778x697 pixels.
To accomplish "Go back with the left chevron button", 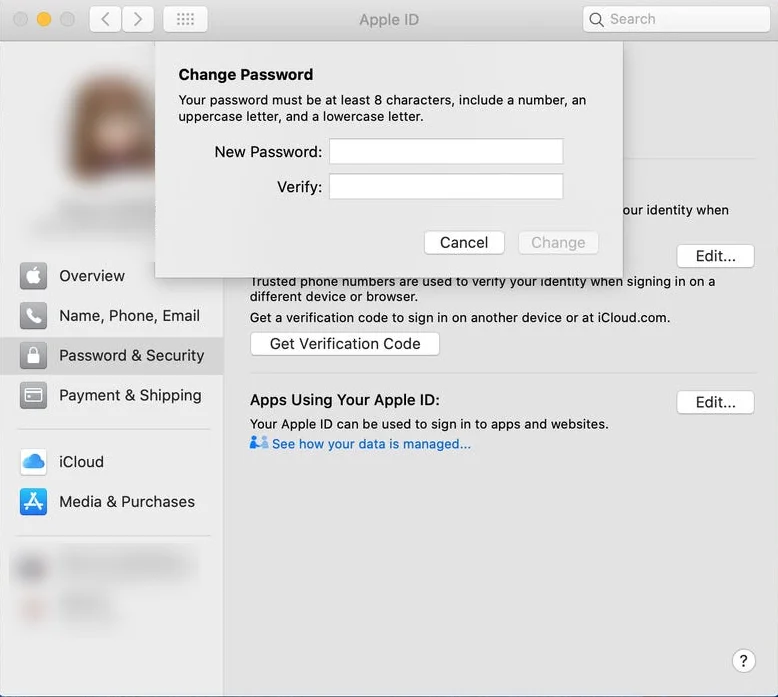I will (x=106, y=19).
